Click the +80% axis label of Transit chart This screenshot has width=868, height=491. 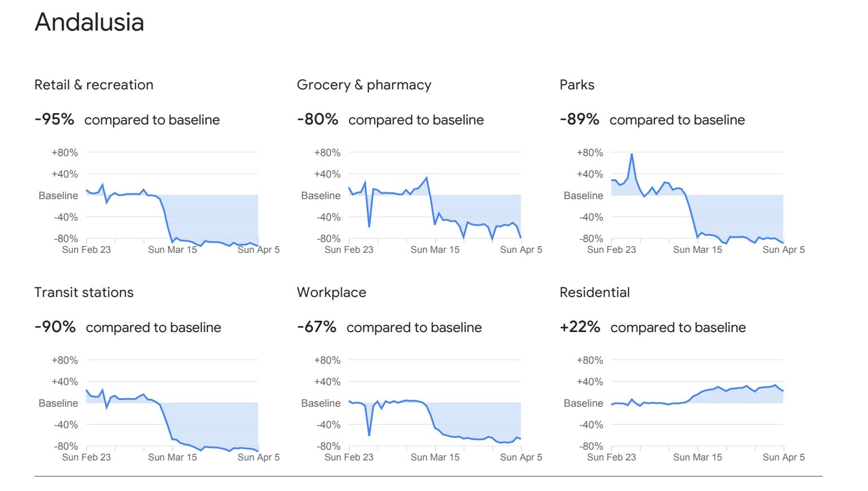click(65, 360)
